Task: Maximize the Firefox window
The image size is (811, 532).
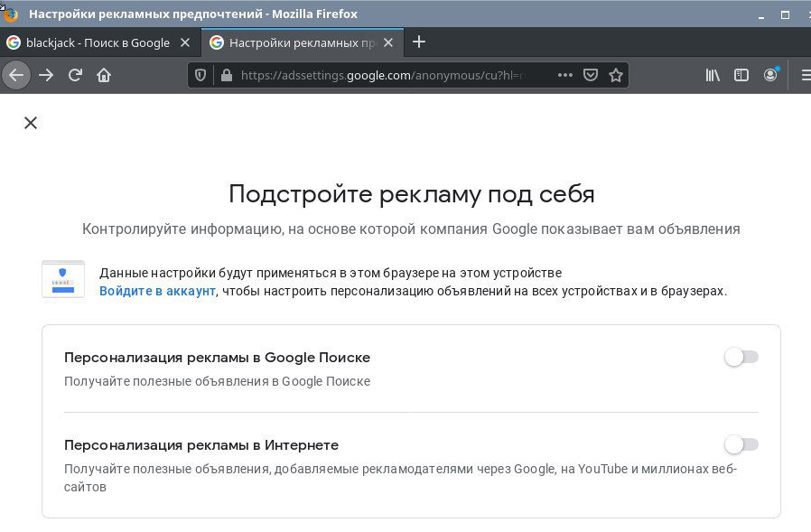Action: [x=785, y=14]
